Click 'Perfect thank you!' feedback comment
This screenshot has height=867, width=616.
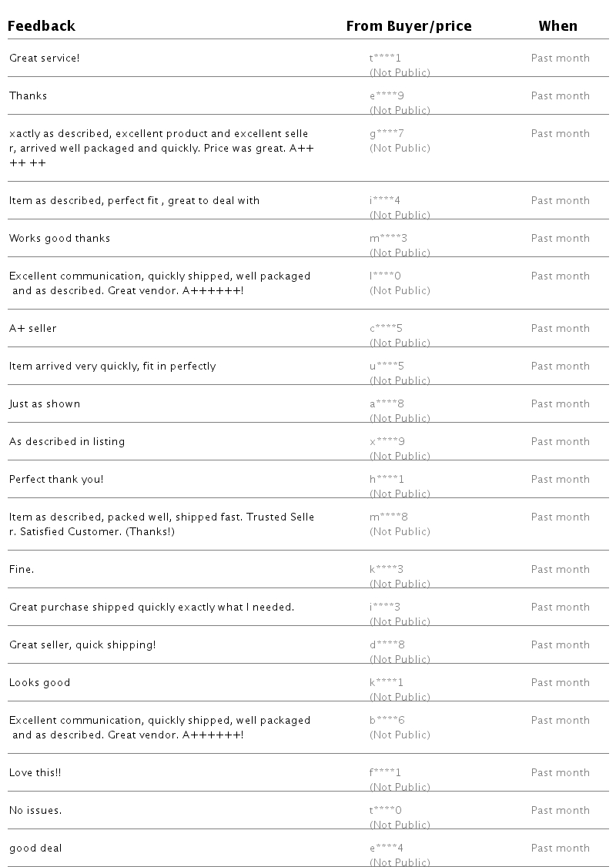(56, 480)
